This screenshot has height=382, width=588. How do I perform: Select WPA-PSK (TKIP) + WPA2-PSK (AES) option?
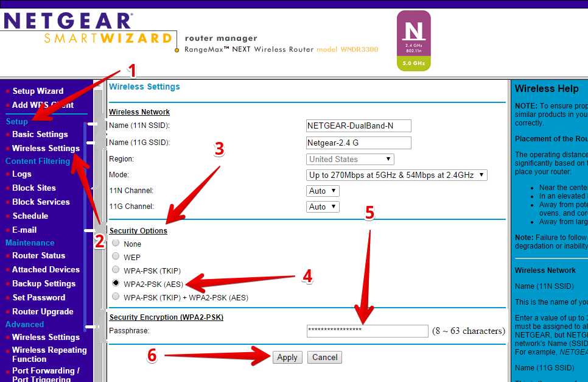click(x=116, y=297)
